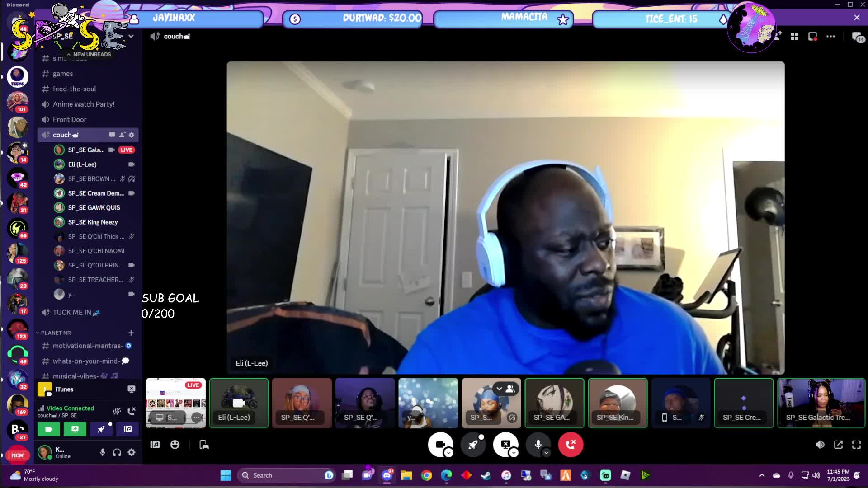The image size is (868, 488).
Task: Open screen share options arrow
Action: tap(514, 453)
